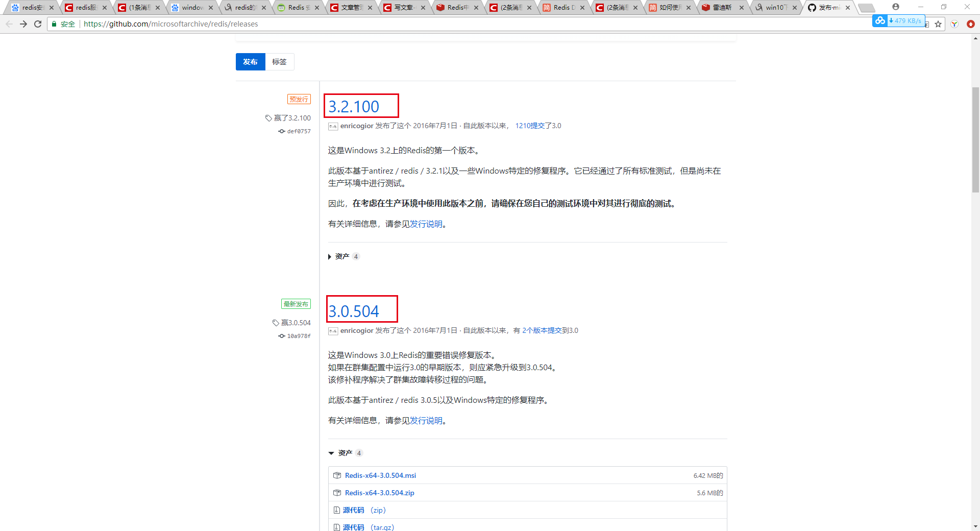Close the 'redis服' browser tab

coord(105,8)
